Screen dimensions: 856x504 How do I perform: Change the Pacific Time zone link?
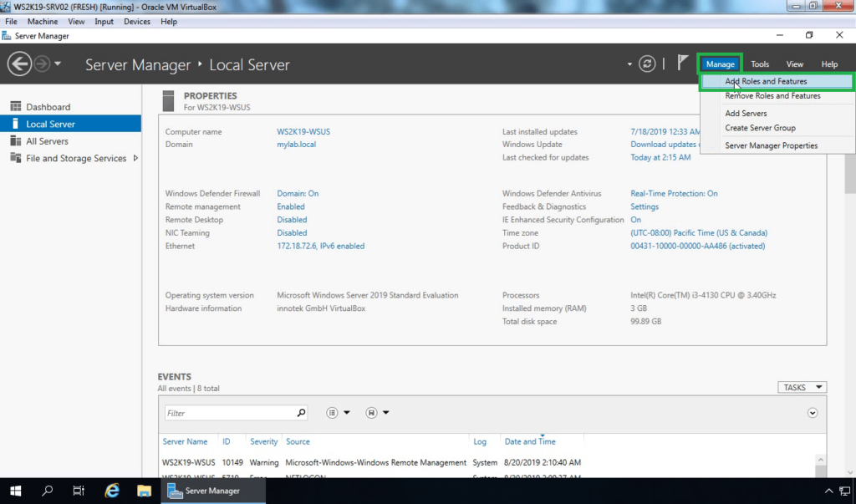pyautogui.click(x=699, y=233)
